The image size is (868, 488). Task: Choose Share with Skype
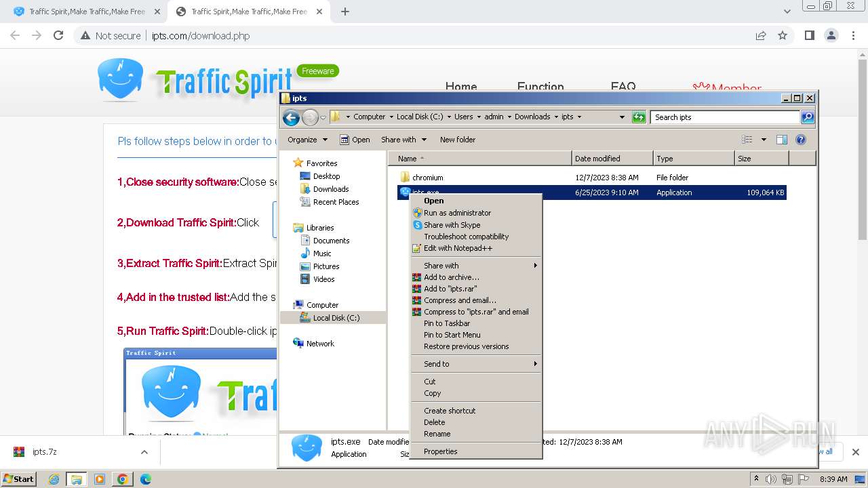[x=476, y=225]
